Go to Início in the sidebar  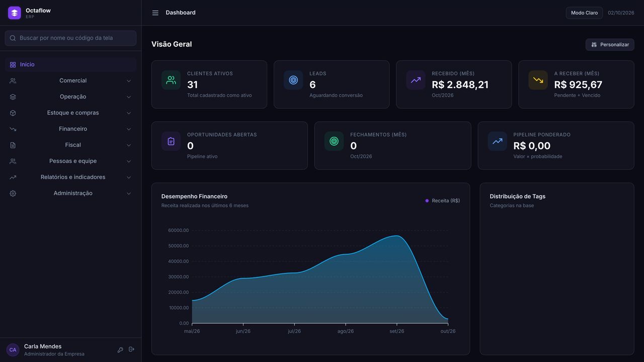click(x=70, y=65)
